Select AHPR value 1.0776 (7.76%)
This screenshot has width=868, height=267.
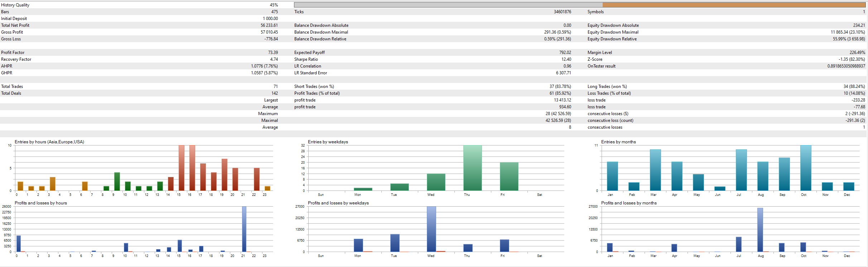click(264, 66)
